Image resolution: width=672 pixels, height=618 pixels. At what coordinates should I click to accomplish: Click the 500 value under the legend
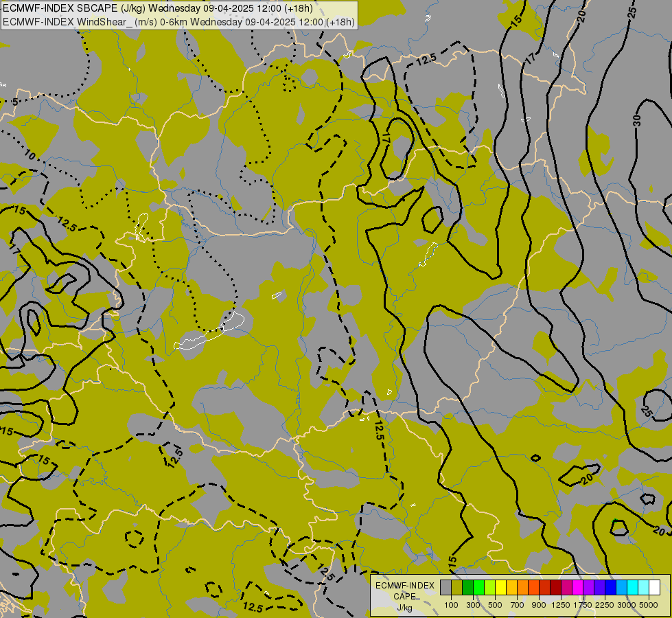[x=496, y=605]
